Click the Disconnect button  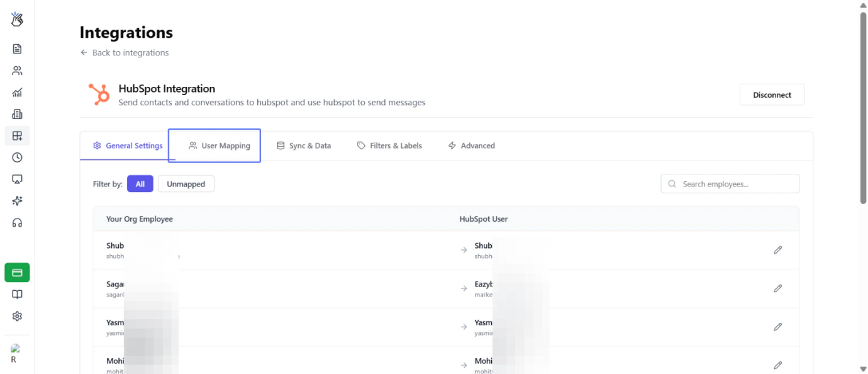click(772, 94)
